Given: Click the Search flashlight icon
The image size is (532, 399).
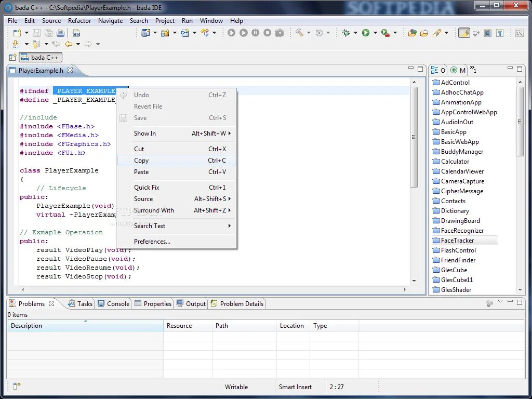Looking at the screenshot, I should pos(437,33).
